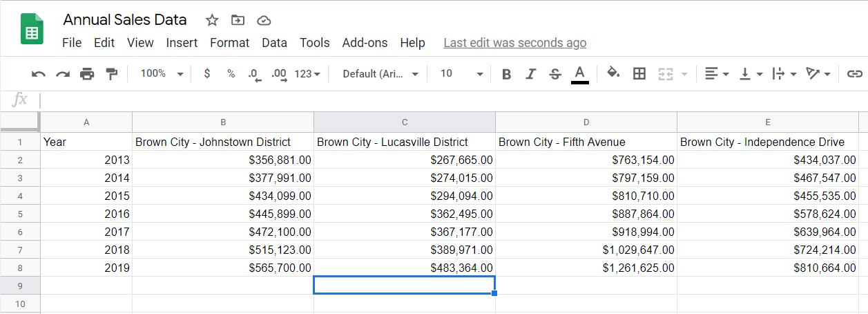This screenshot has width=868, height=314.
Task: Check the cloud save status icon
Action: tap(263, 21)
